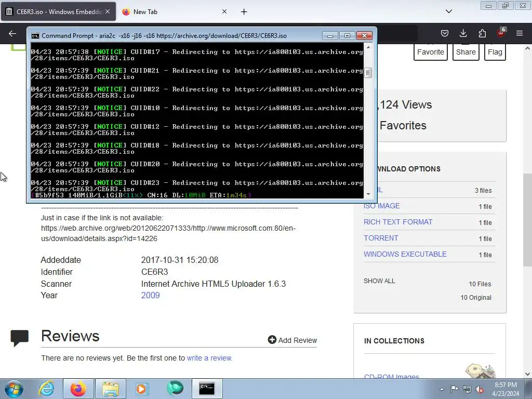The width and height of the screenshot is (532, 399).
Task: Click Identifier value CE6R3
Action: (154, 272)
